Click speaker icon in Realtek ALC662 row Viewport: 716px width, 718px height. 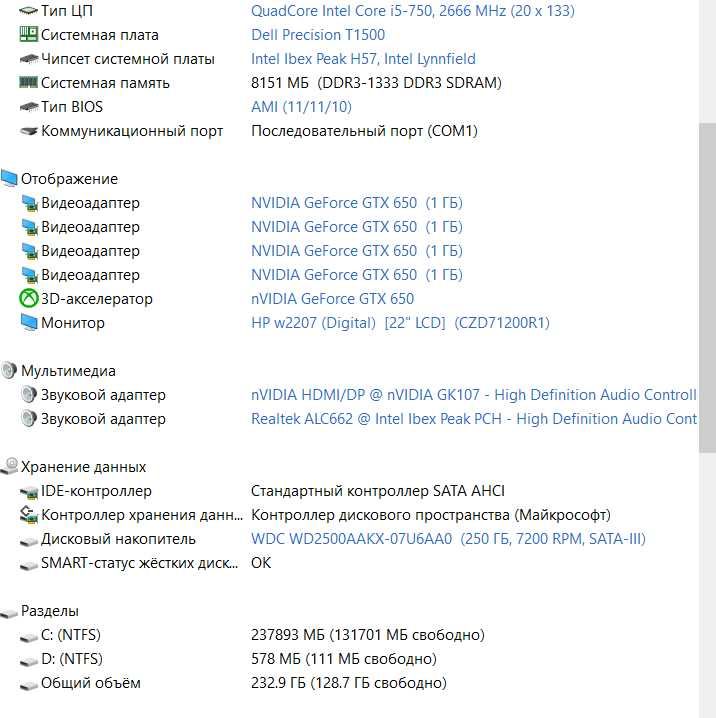click(x=28, y=418)
